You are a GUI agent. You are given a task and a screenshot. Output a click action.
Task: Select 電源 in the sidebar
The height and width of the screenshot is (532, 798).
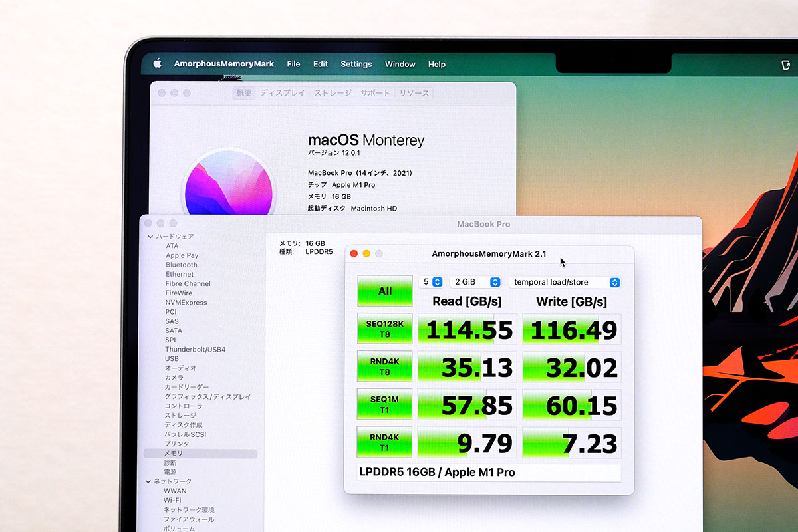(171, 472)
